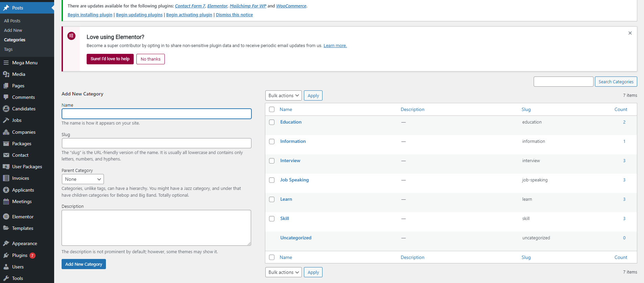Click the Elementor icon in sidebar
Image resolution: width=644 pixels, height=283 pixels.
(6, 217)
